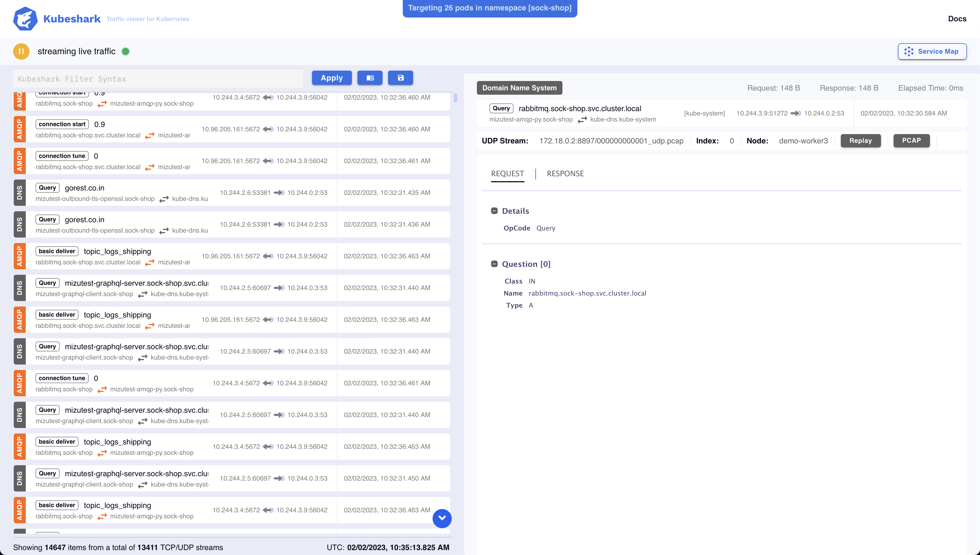Screen dimensions: 980x555
Task: Click bidirectional arrows between mizutest-amqp-py and kube-dns
Action: coord(582,120)
